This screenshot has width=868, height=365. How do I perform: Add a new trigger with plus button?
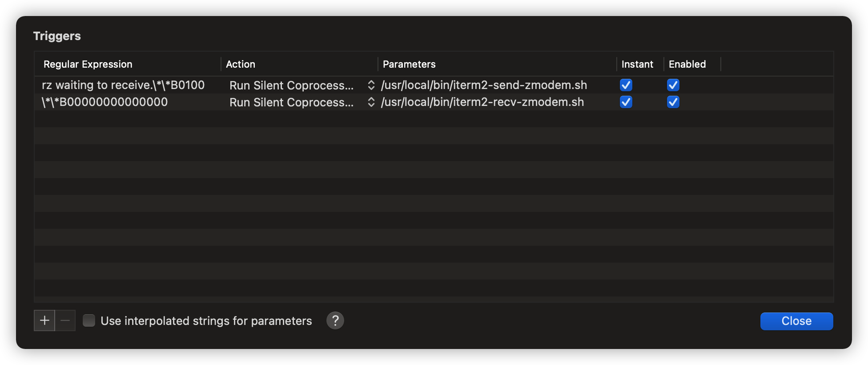point(44,320)
